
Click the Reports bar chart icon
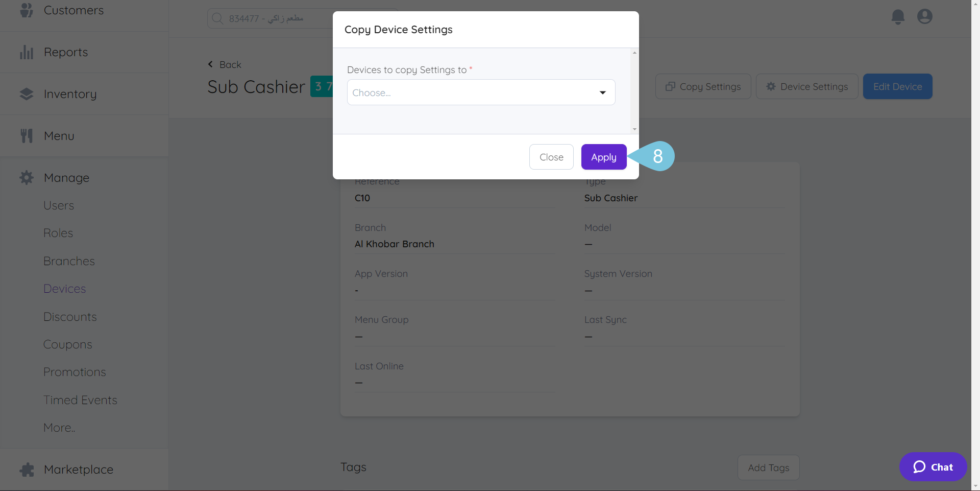[27, 52]
